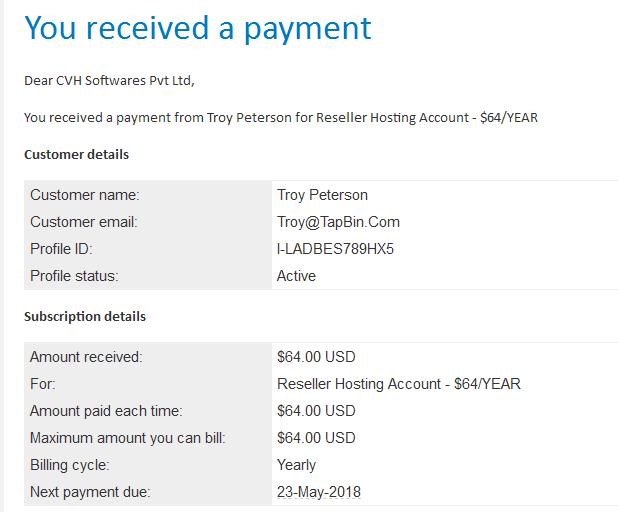
Task: Click the 'Maximum amount you can bill' label
Action: [128, 438]
